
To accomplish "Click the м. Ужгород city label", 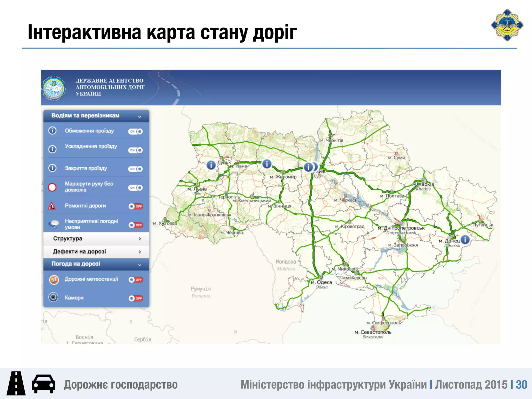I will pyautogui.click(x=165, y=223).
